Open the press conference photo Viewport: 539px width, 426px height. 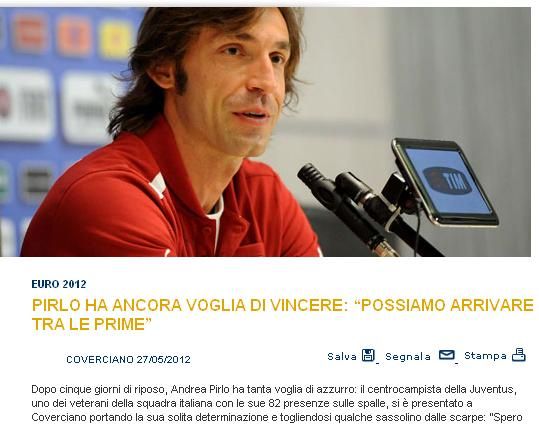tap(265, 132)
